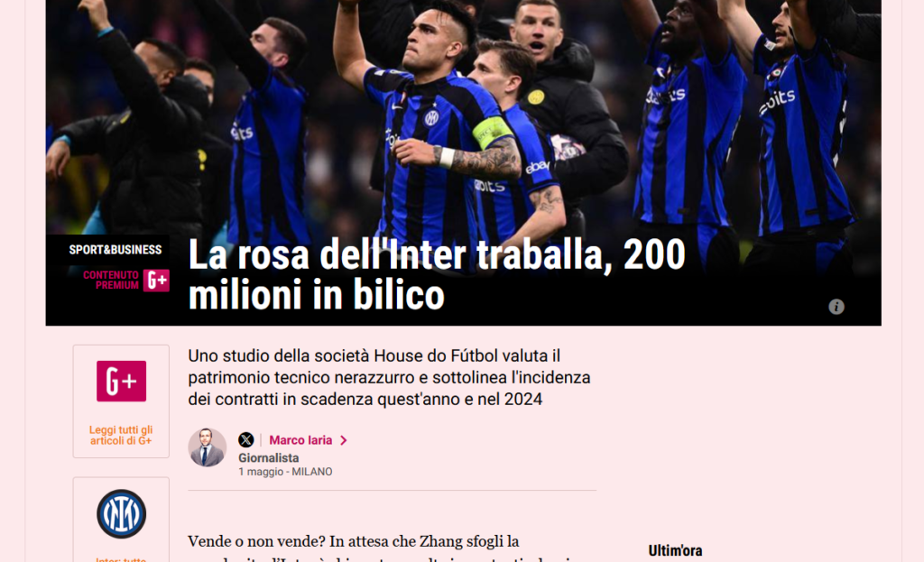Image resolution: width=924 pixels, height=562 pixels.
Task: Click Marco Iaria's profile photo
Action: coord(207,447)
